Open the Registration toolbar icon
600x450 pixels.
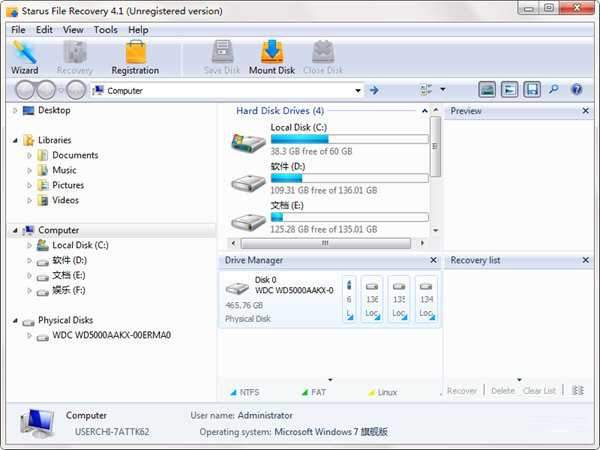pos(135,57)
